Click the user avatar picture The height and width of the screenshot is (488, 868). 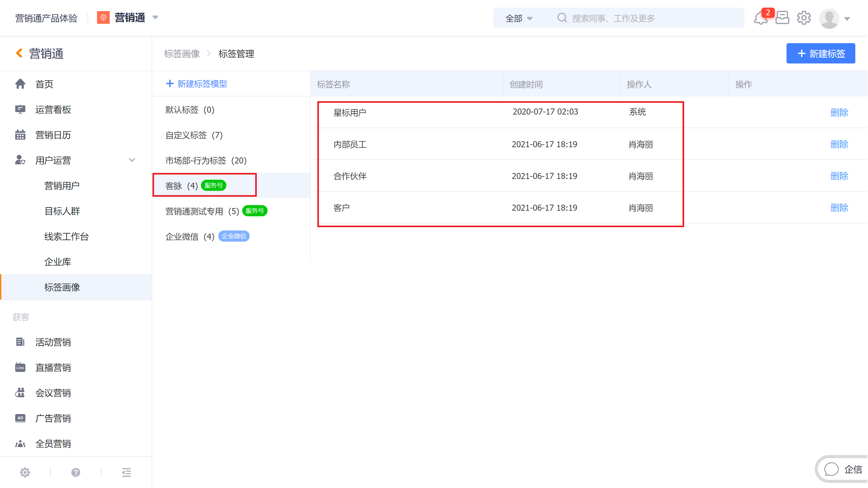tap(829, 18)
